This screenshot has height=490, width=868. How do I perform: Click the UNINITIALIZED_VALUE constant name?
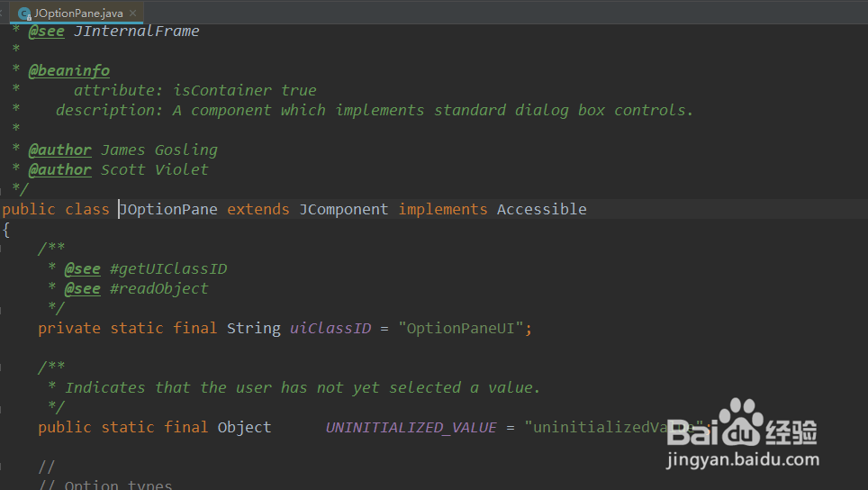(411, 427)
